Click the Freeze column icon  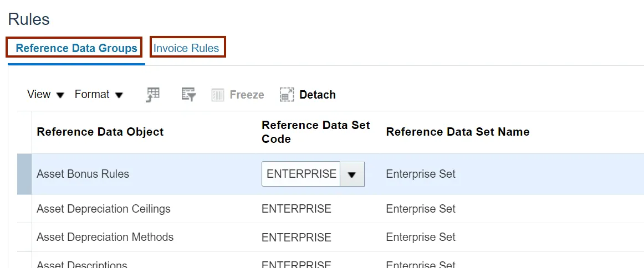tap(218, 95)
